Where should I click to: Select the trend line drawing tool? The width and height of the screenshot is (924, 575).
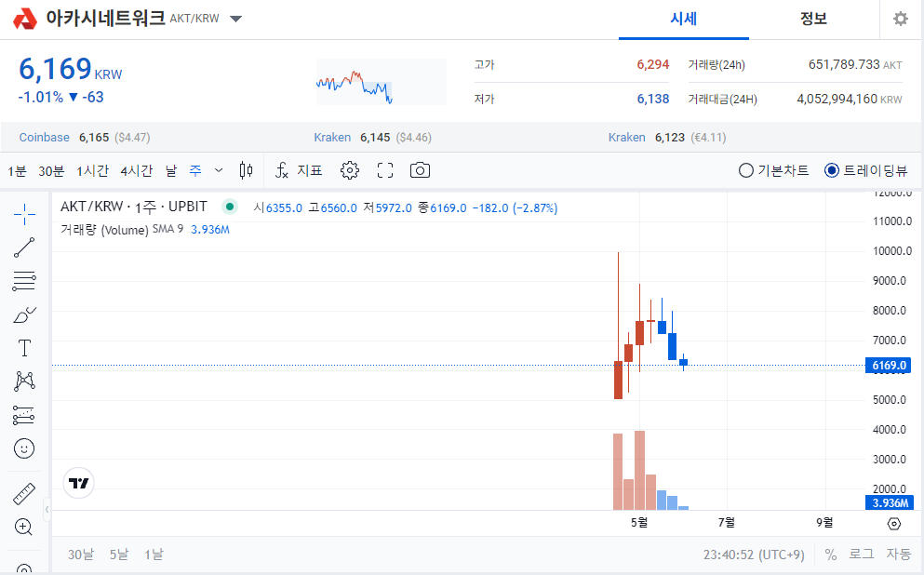tap(24, 248)
